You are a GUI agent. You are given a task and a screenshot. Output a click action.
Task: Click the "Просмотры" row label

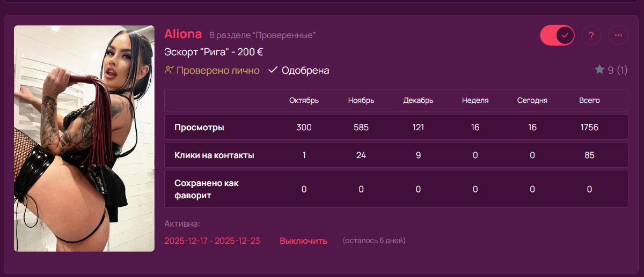tap(199, 128)
